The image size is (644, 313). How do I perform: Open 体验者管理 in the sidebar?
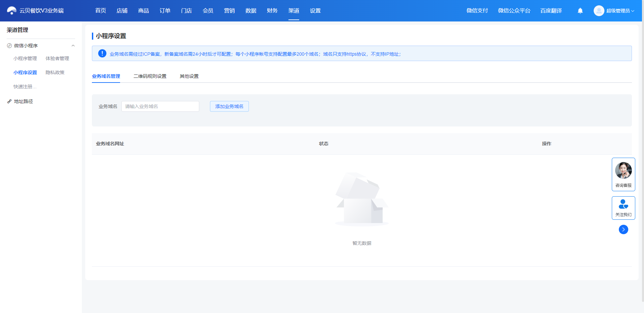coord(57,58)
